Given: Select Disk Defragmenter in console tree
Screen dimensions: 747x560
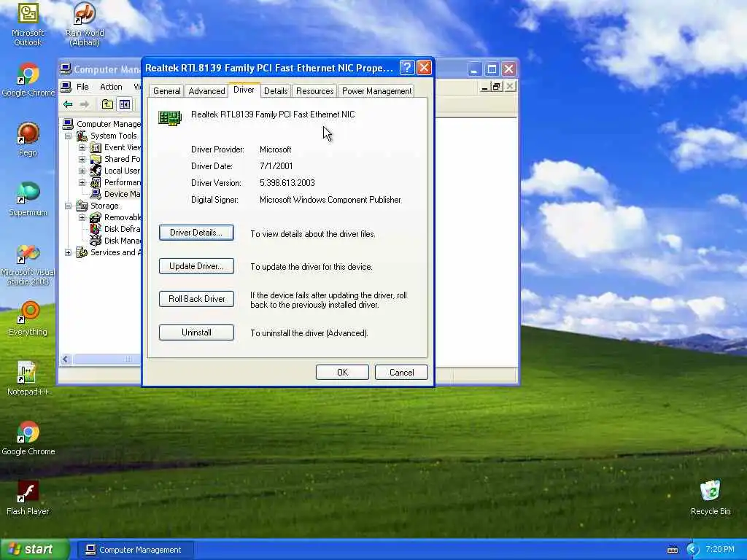Looking at the screenshot, I should (123, 229).
